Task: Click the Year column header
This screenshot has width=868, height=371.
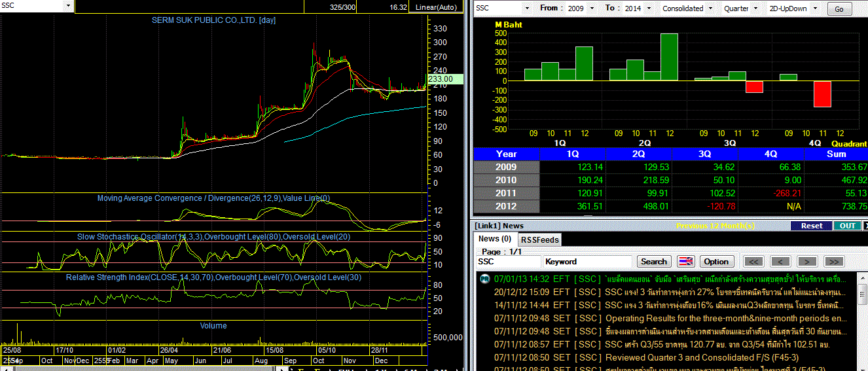Action: [x=506, y=154]
